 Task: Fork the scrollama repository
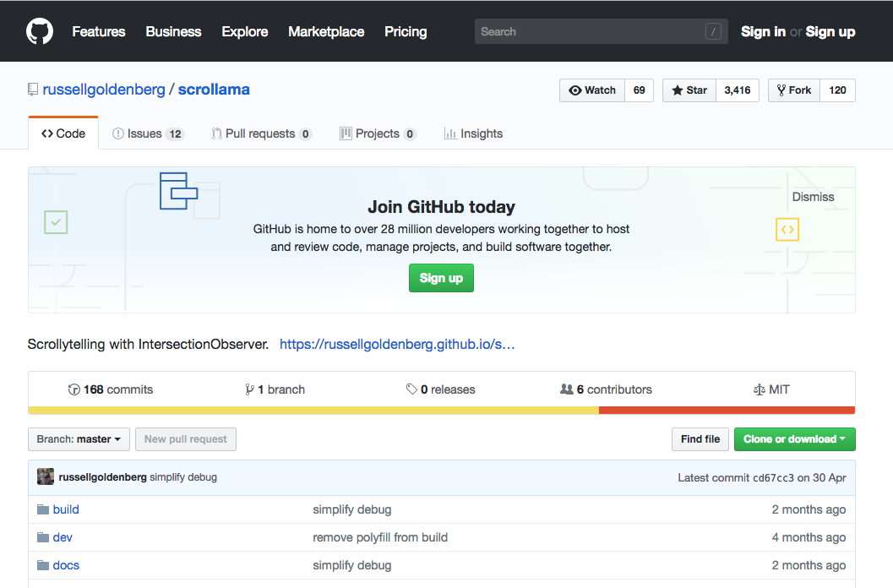pyautogui.click(x=793, y=90)
